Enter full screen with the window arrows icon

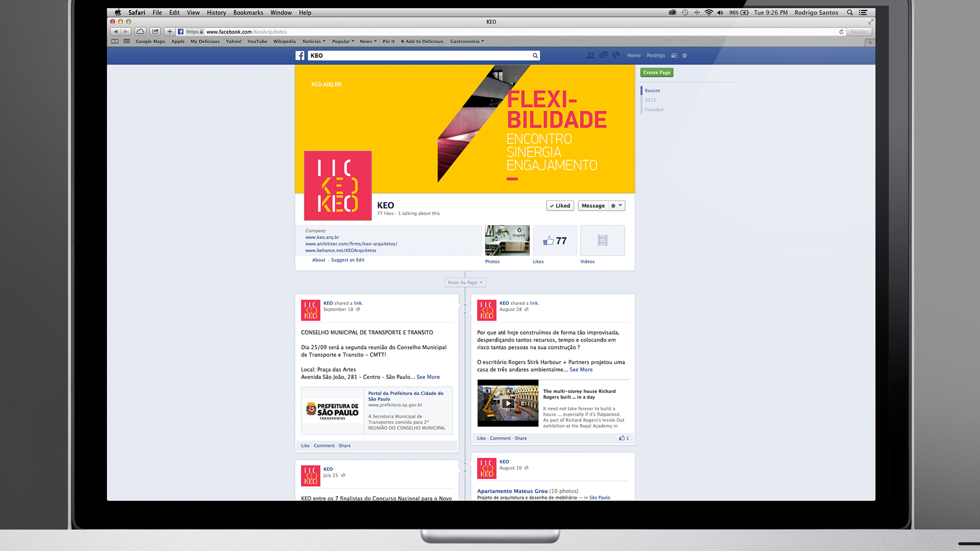click(871, 21)
